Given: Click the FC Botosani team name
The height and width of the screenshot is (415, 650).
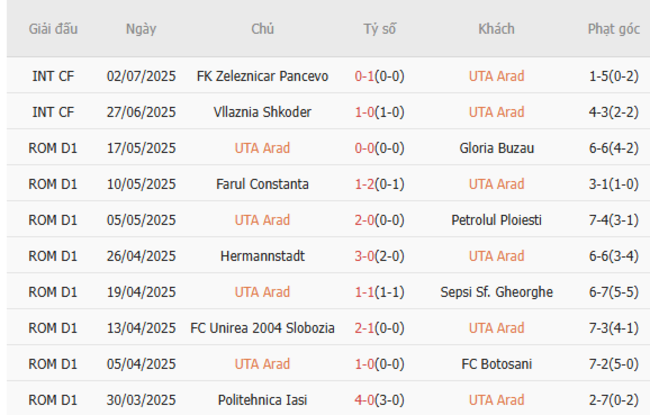Looking at the screenshot, I should (496, 364).
